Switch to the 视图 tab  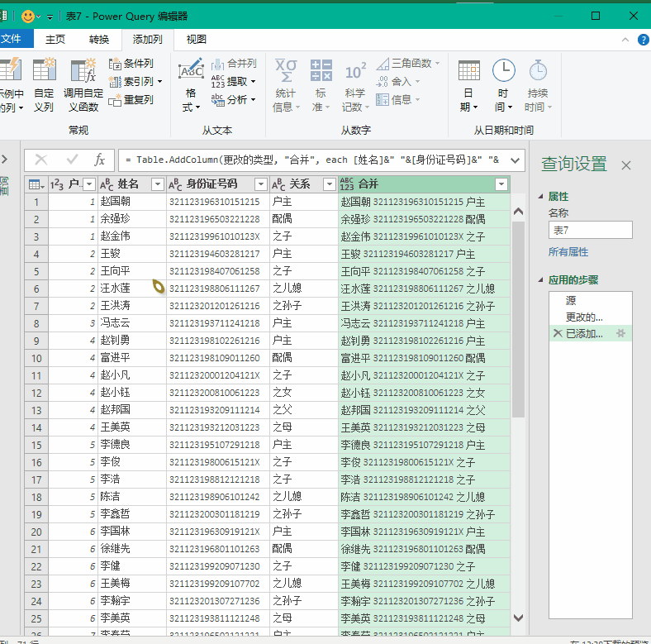tap(197, 40)
